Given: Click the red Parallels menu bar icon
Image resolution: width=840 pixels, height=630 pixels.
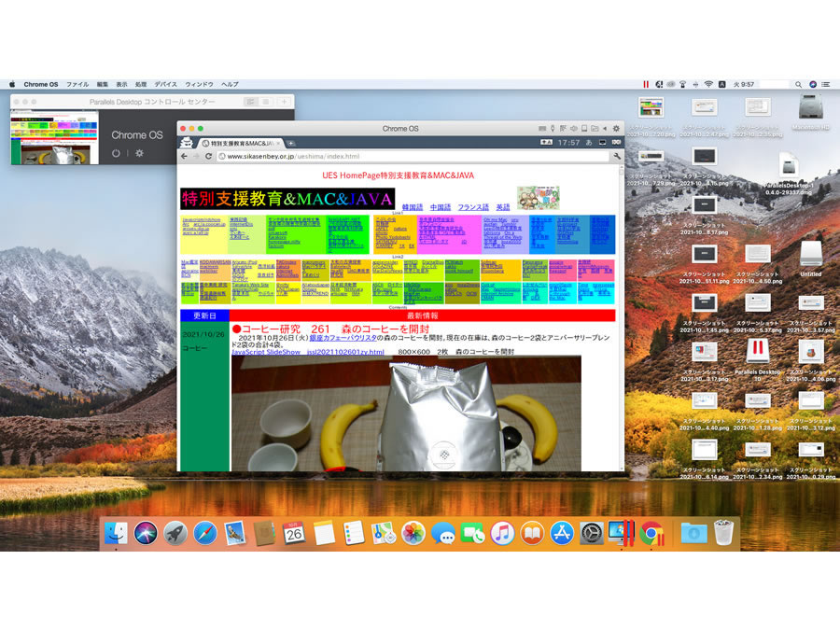Looking at the screenshot, I should coord(646,84).
